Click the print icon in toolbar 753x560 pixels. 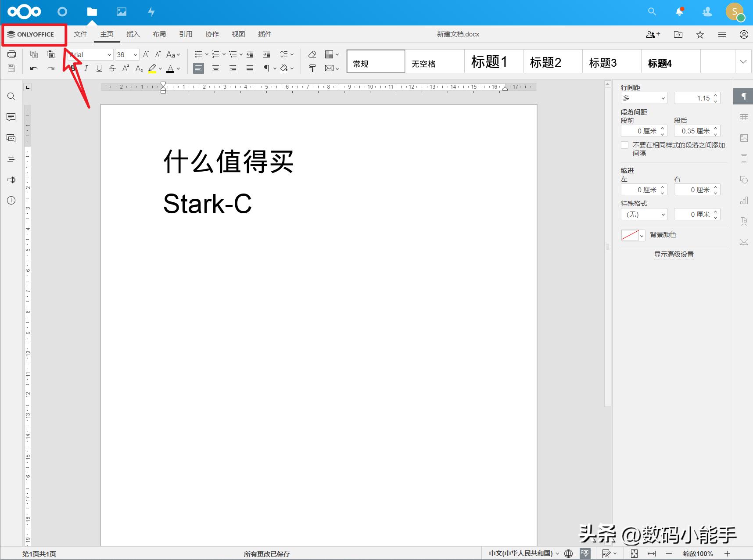11,54
